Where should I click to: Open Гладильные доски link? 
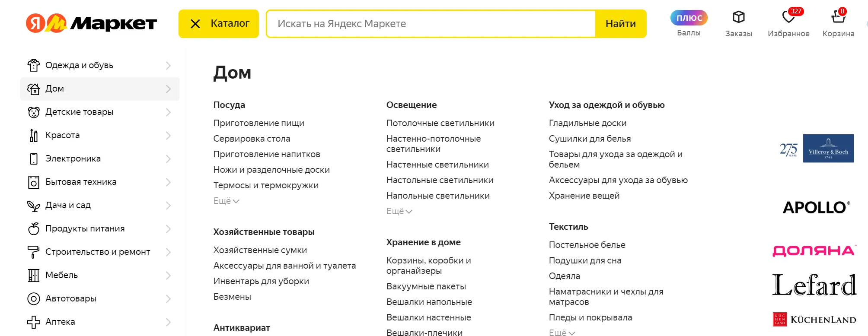[587, 123]
